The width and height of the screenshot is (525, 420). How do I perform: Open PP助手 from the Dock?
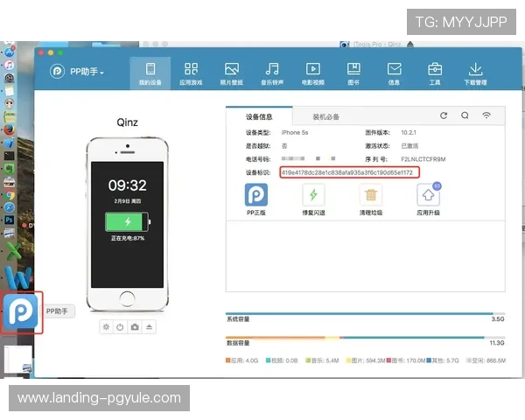point(21,311)
